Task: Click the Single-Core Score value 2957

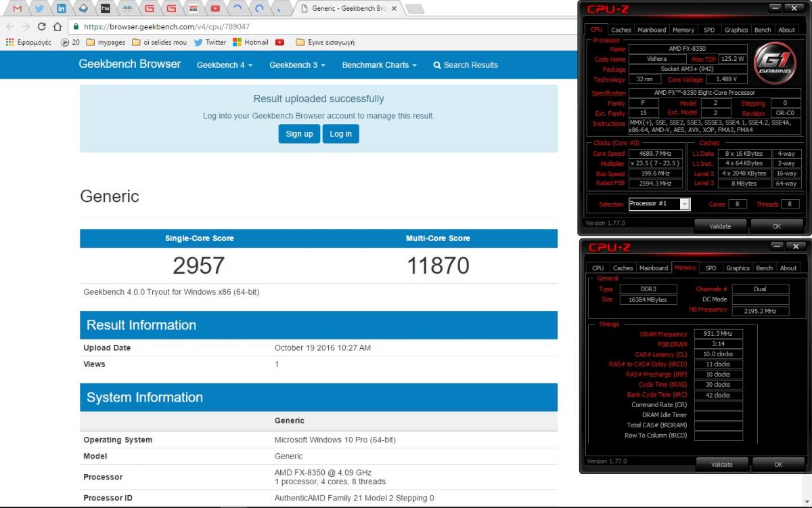Action: (199, 266)
